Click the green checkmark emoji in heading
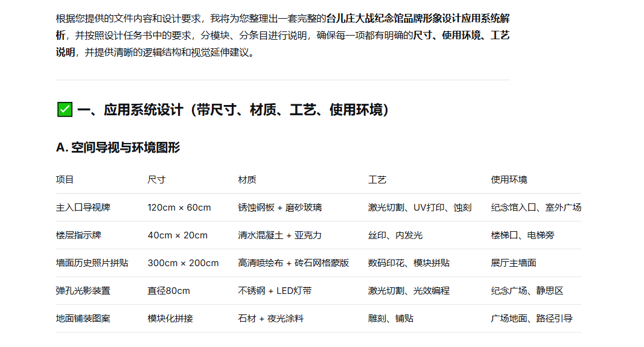This screenshot has height=347, width=644. [x=65, y=110]
